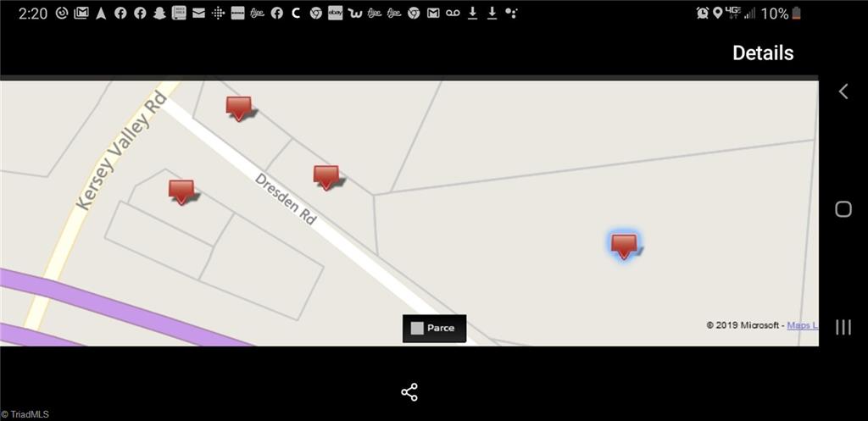The height and width of the screenshot is (421, 868).
Task: Tap the Bible book notification icon
Action: [x=179, y=14]
